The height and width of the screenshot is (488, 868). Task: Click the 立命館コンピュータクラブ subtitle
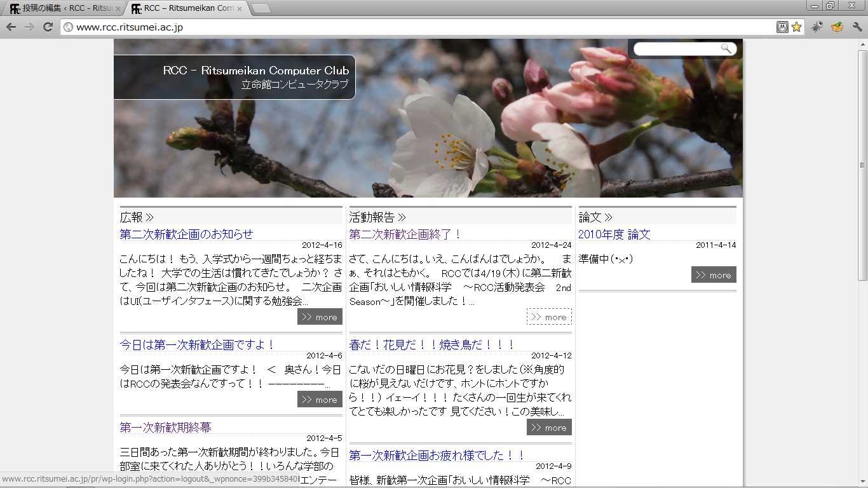tap(295, 84)
